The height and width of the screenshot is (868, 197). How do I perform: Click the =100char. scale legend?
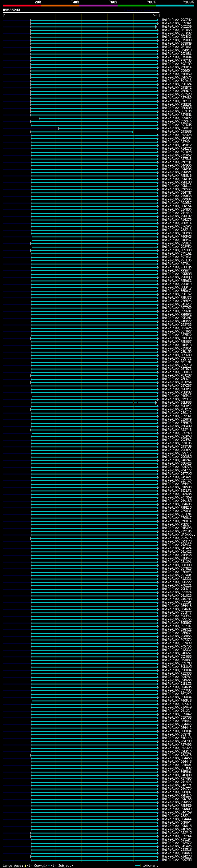coord(147,865)
